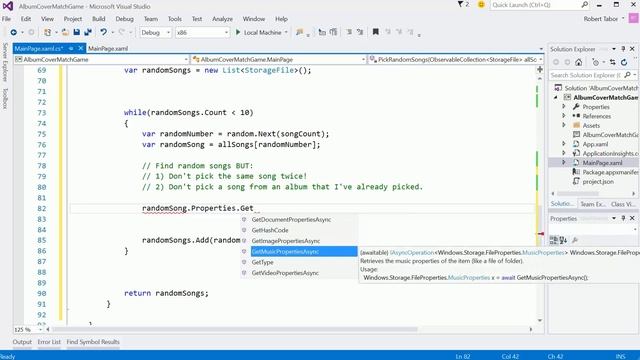Image resolution: width=640 pixels, height=360 pixels.
Task: Click the Solution Explorer Refresh icon
Action: click(624, 62)
